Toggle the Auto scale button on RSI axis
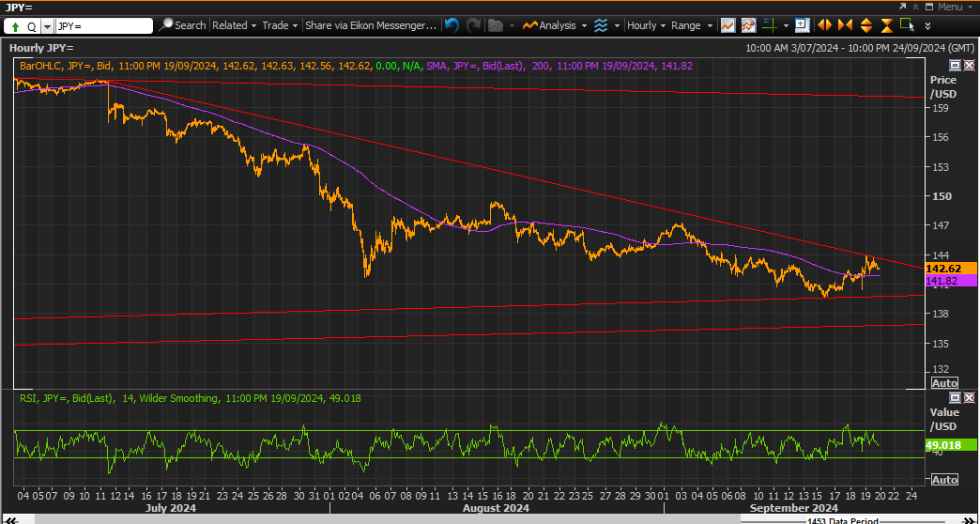 tap(944, 480)
